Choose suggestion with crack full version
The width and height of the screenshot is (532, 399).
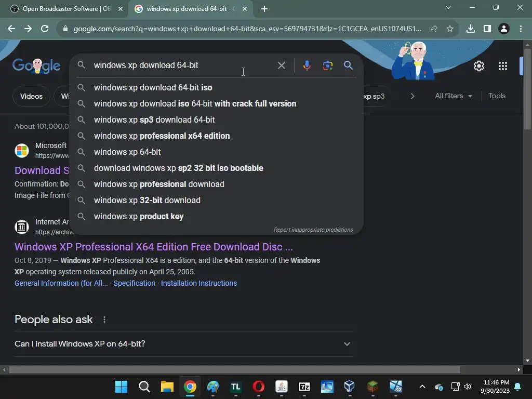coord(216,104)
